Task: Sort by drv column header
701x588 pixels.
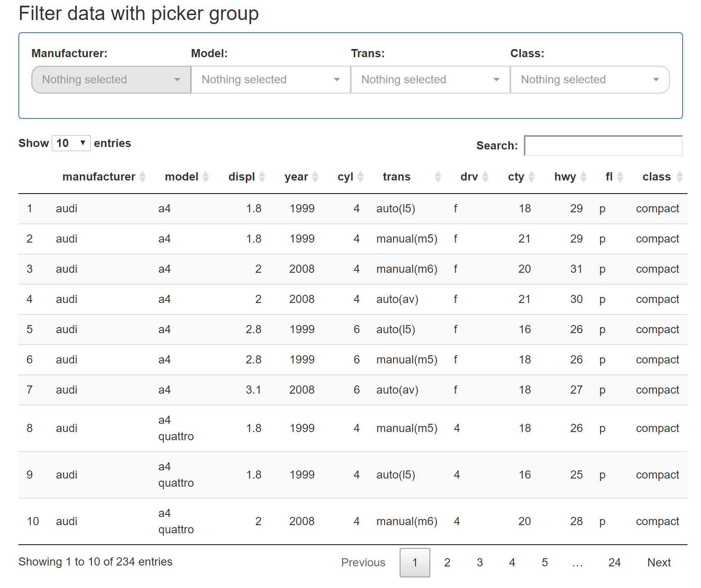Action: 469,177
